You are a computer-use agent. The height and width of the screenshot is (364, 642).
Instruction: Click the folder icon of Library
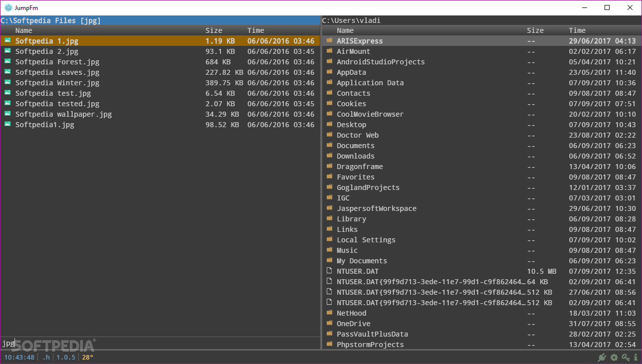pyautogui.click(x=329, y=218)
